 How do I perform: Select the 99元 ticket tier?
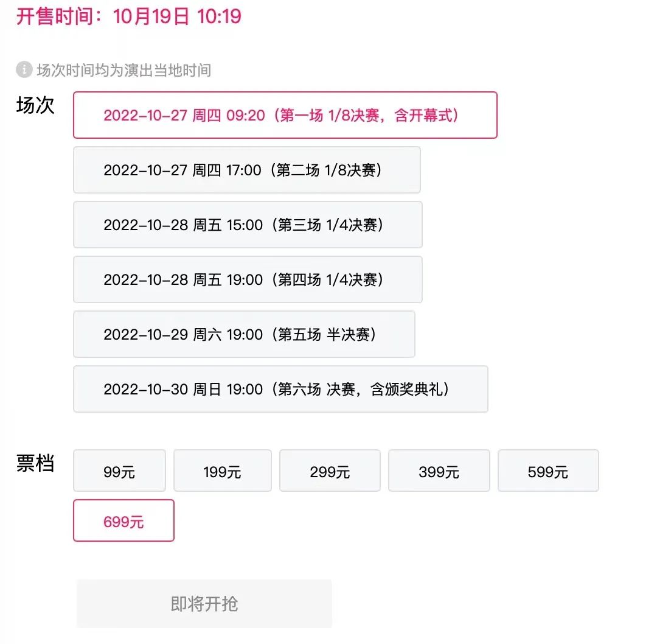(x=119, y=471)
